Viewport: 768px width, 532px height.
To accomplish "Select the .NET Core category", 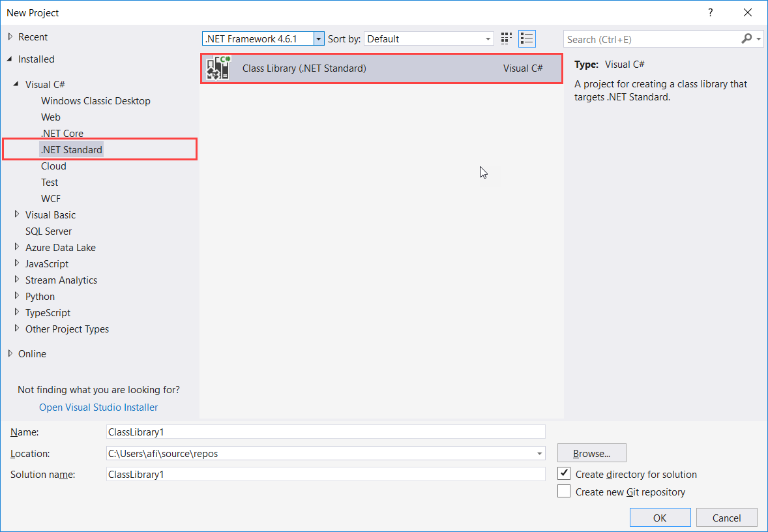I will [62, 133].
